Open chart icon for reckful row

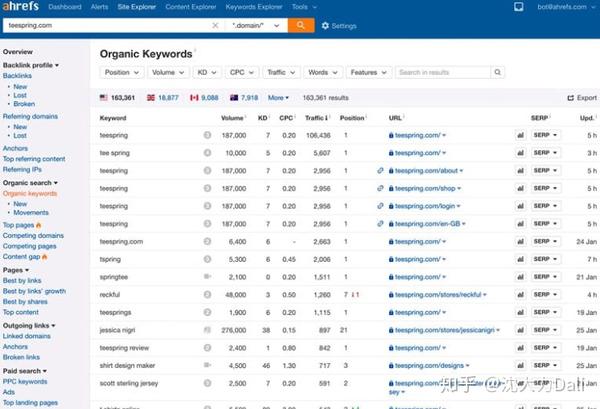click(520, 295)
